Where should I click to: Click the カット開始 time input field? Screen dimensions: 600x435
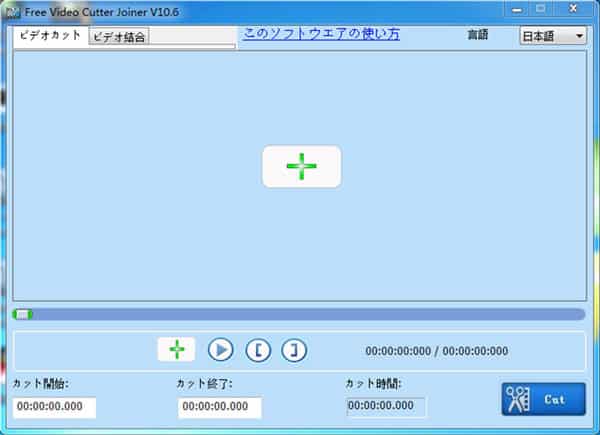54,407
